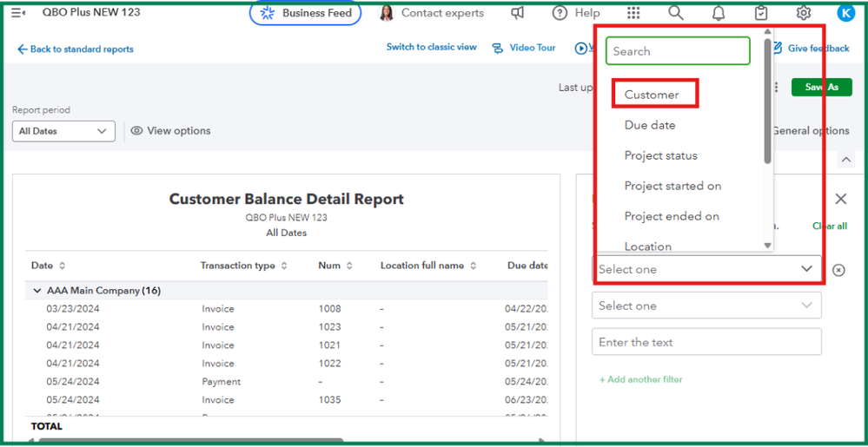
Task: Click the Enter the text field
Action: [x=706, y=342]
